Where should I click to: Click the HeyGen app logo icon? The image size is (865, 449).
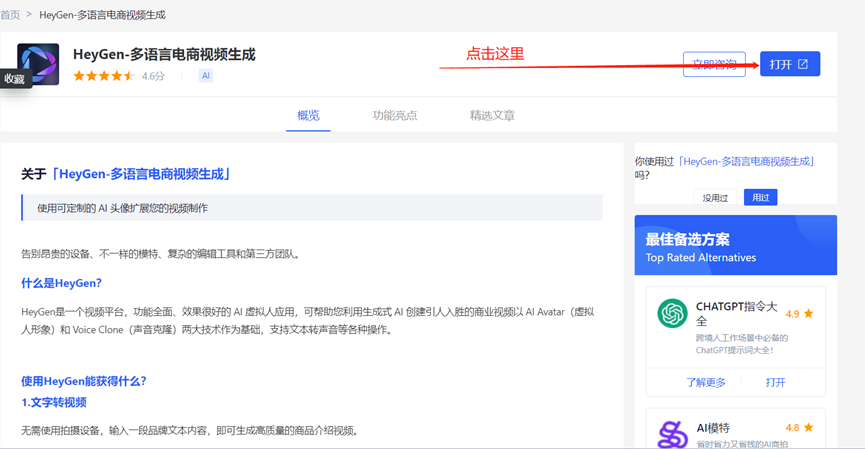tap(38, 65)
